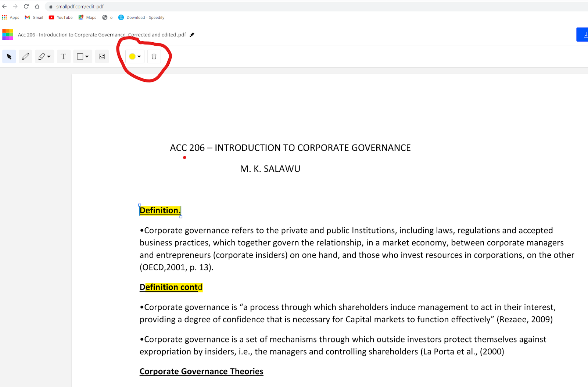Click the highlighted 'Definition contd' heading
This screenshot has width=588, height=387.
pos(171,287)
